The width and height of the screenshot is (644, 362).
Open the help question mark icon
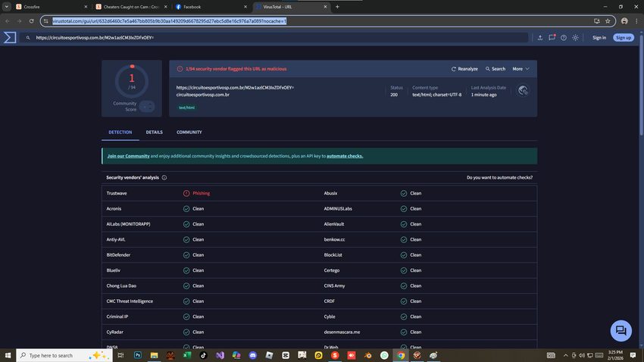(x=564, y=37)
